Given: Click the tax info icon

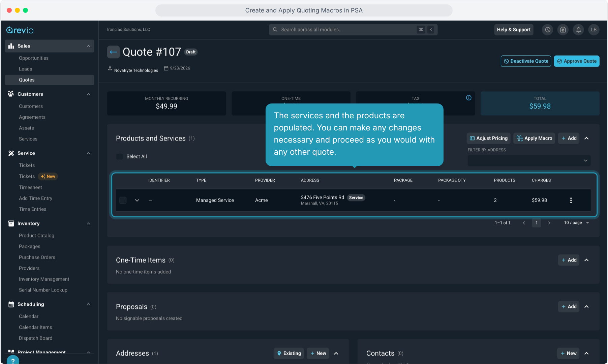Looking at the screenshot, I should tap(468, 98).
